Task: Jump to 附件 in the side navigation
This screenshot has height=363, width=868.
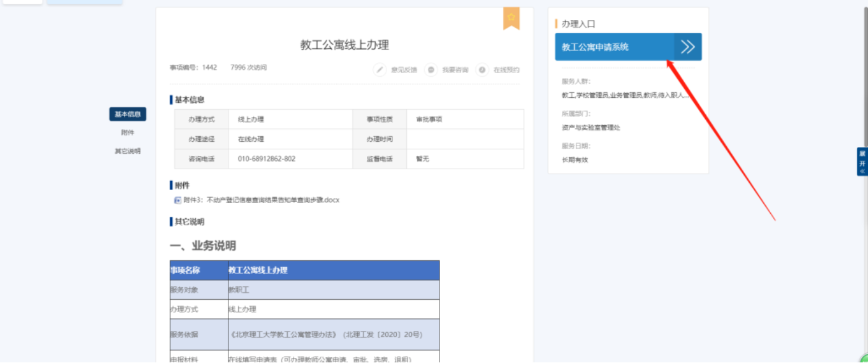Action: click(128, 133)
